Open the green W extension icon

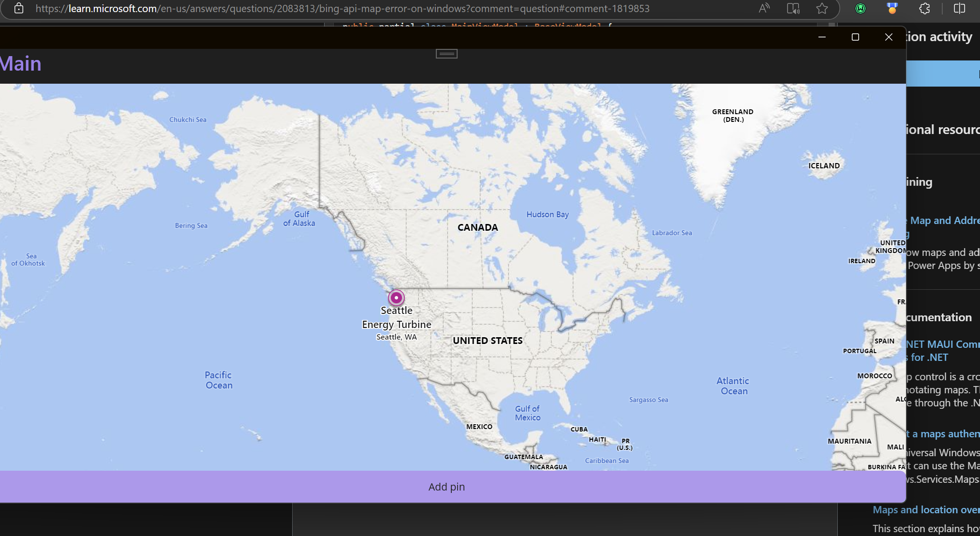(x=861, y=8)
